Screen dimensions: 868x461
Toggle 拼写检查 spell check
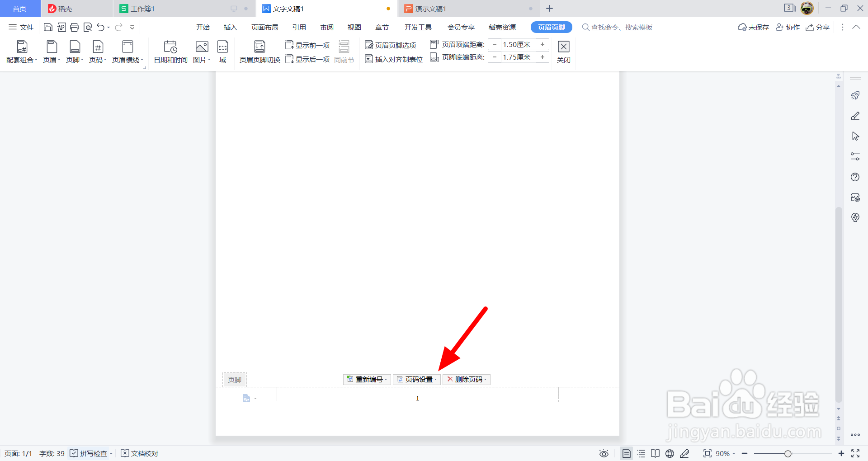pos(89,453)
